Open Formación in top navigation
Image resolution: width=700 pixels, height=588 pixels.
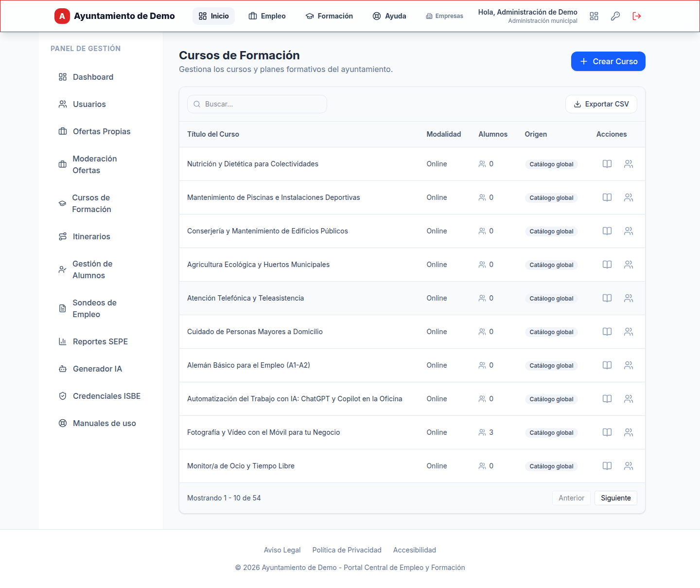pyautogui.click(x=329, y=16)
